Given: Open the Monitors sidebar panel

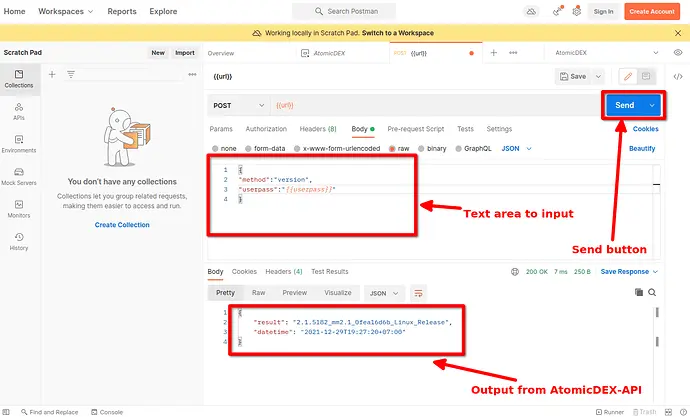Looking at the screenshot, I should (x=19, y=209).
